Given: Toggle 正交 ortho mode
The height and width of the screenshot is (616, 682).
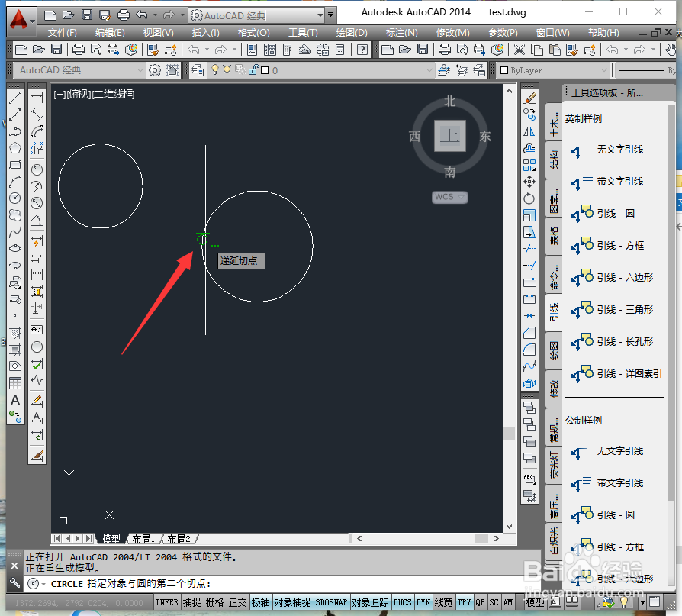Looking at the screenshot, I should [238, 602].
